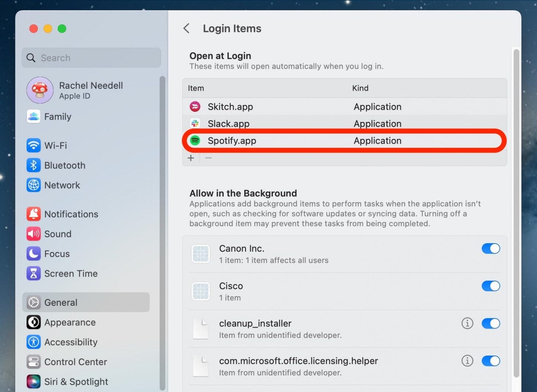Switch off com.microsoft.office.licensing.helper toggle
Screen dimensions: 537x392
click(x=491, y=361)
